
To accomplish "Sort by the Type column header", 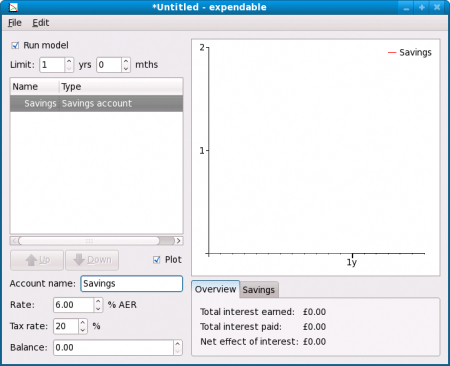I will pos(121,87).
